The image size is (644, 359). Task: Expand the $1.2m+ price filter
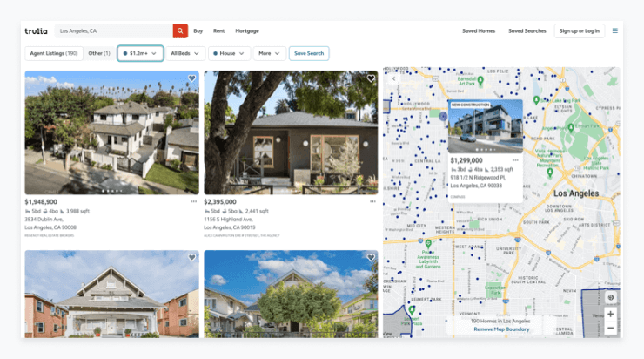(x=140, y=53)
